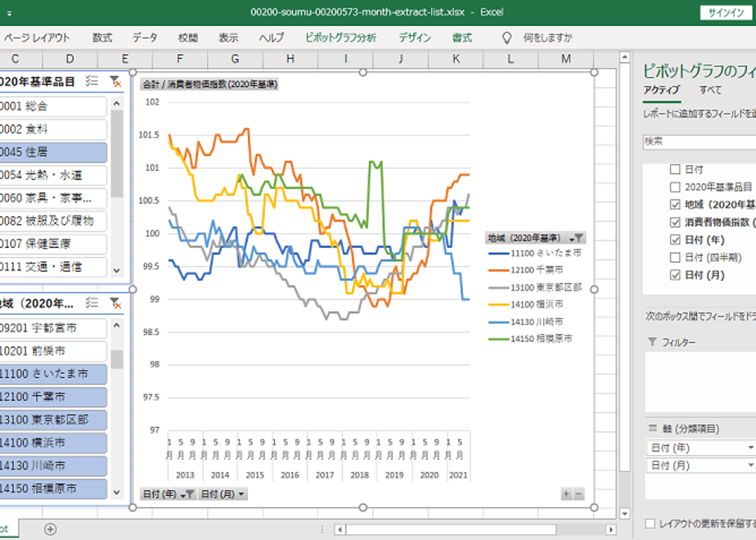Open the データ ribbon tab
The image size is (756, 540).
tap(145, 38)
